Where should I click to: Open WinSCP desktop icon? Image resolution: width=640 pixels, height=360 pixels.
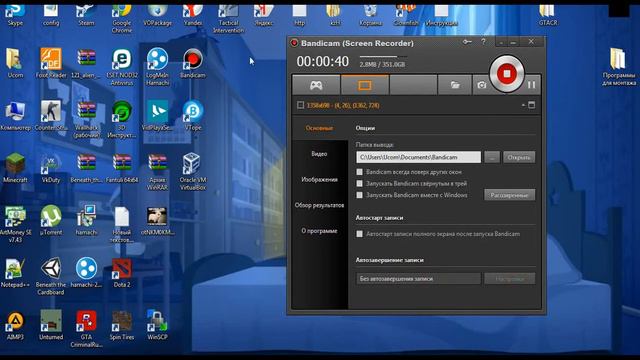coord(157,325)
